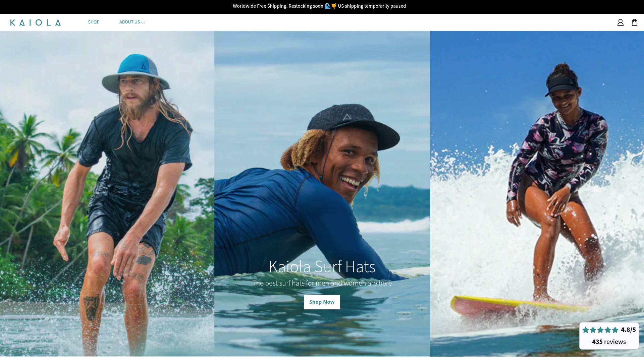Open the account login icon
The height and width of the screenshot is (362, 644).
pyautogui.click(x=620, y=22)
